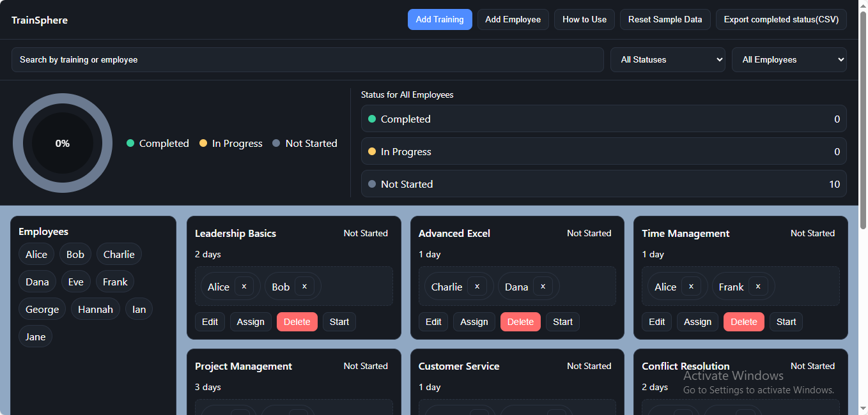The image size is (868, 415).
Task: Open the All Statuses filter dropdown
Action: coord(667,59)
